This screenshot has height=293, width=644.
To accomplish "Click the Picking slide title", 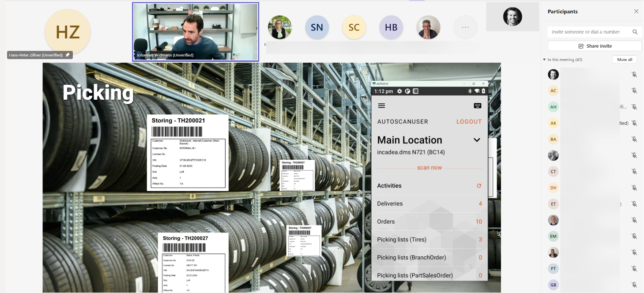I will pos(98,93).
